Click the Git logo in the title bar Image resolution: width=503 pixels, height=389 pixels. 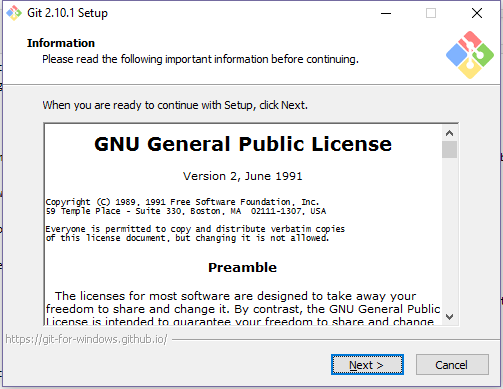[14, 13]
